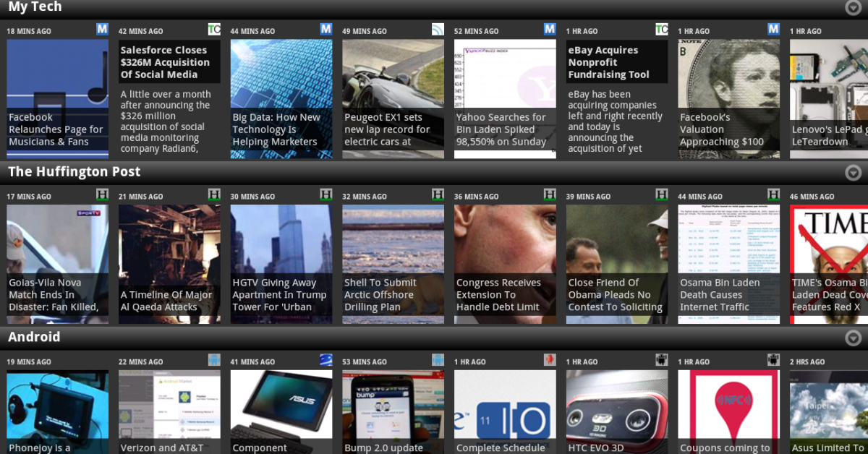Click the source icon above the HTC EVO 3D story

tap(662, 360)
